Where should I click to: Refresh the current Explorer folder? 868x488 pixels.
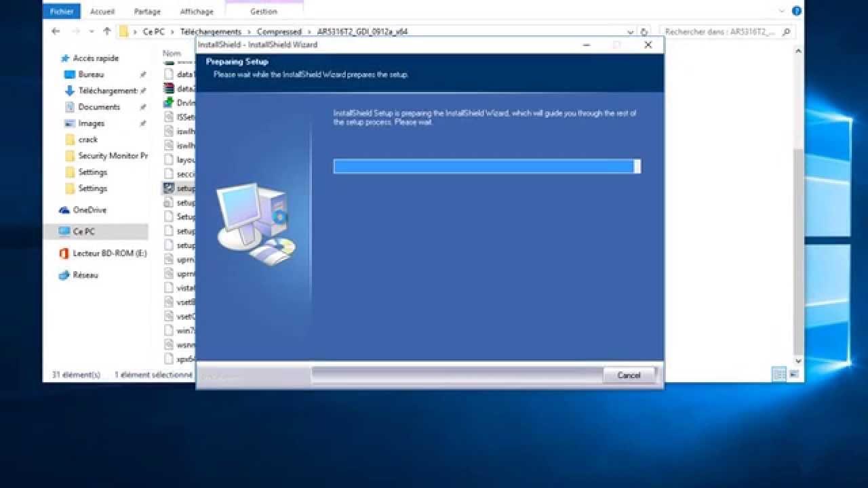[644, 32]
